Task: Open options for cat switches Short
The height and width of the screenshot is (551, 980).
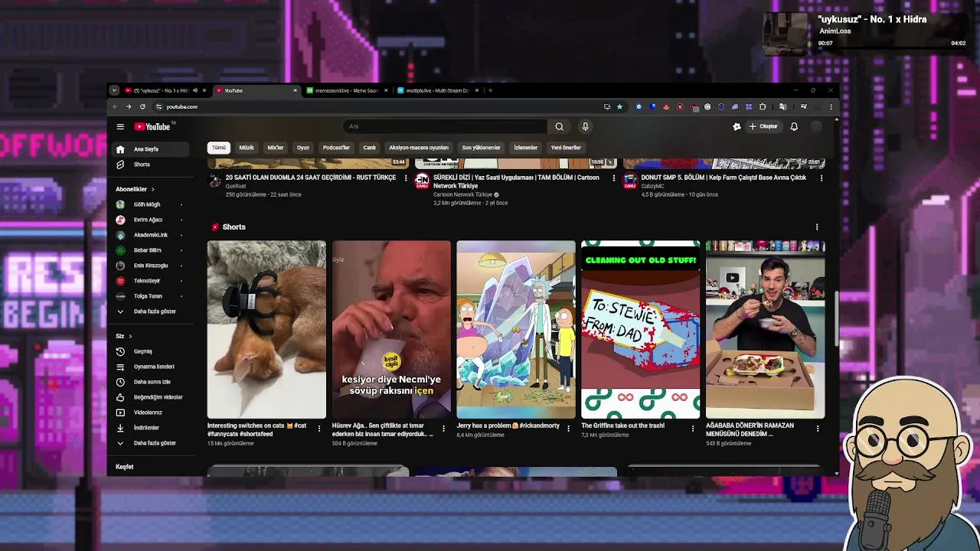Action: pos(319,429)
